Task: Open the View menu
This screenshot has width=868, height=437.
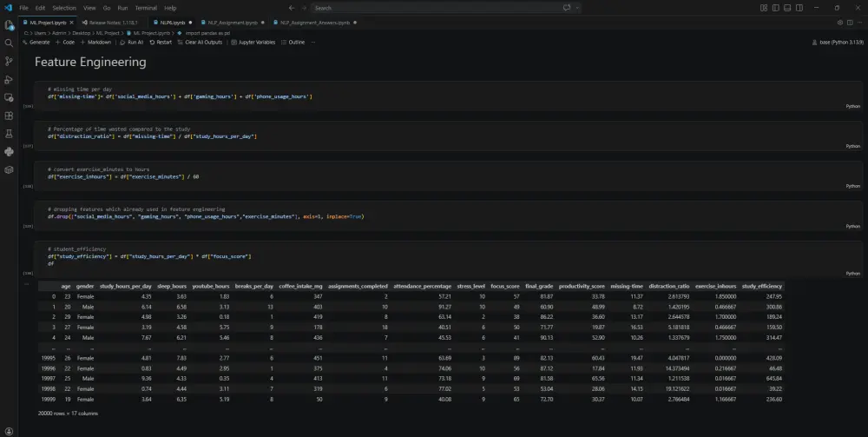Action: 89,8
